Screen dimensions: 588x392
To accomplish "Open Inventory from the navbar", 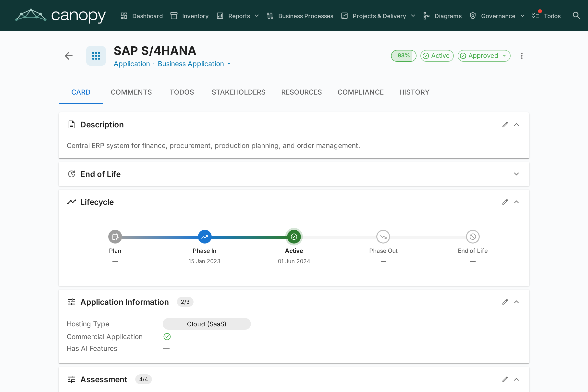I will (x=189, y=16).
